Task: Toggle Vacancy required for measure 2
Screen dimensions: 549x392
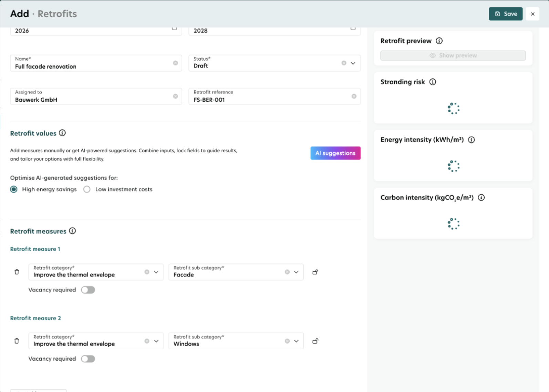Action: tap(88, 359)
